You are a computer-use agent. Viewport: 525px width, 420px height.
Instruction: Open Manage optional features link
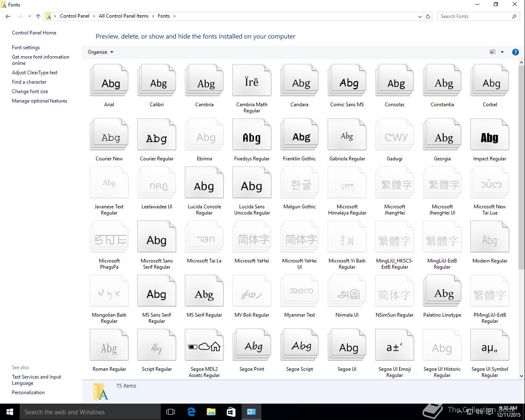point(39,101)
